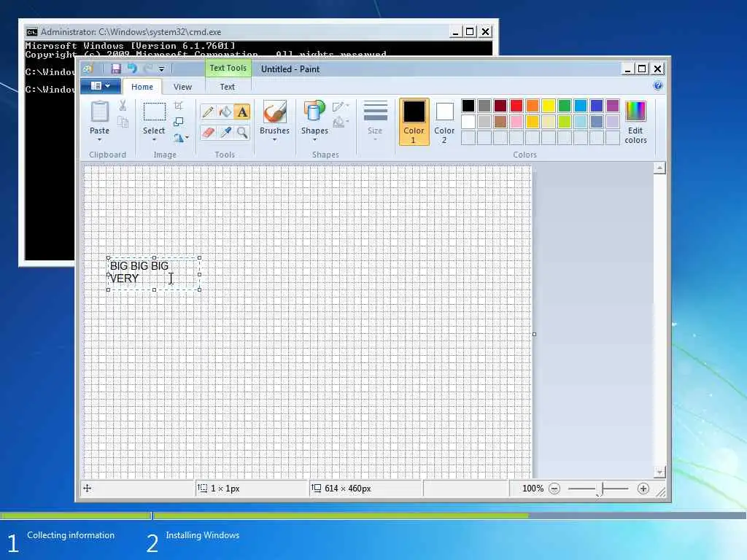Pick the green color swatch
Viewport: 747px width, 560px height.
click(x=565, y=106)
